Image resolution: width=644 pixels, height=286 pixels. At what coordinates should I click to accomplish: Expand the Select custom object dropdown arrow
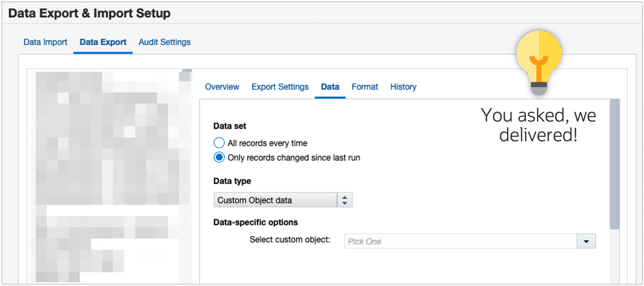[x=586, y=241]
